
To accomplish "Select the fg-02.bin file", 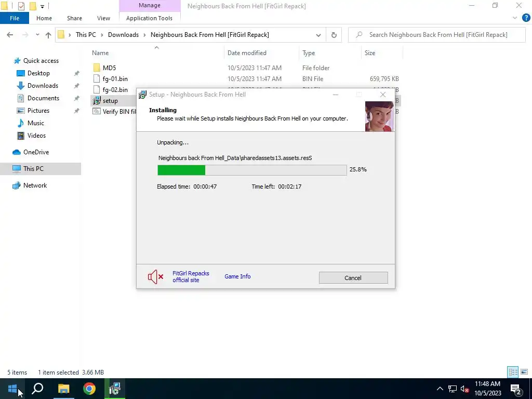I will click(115, 90).
